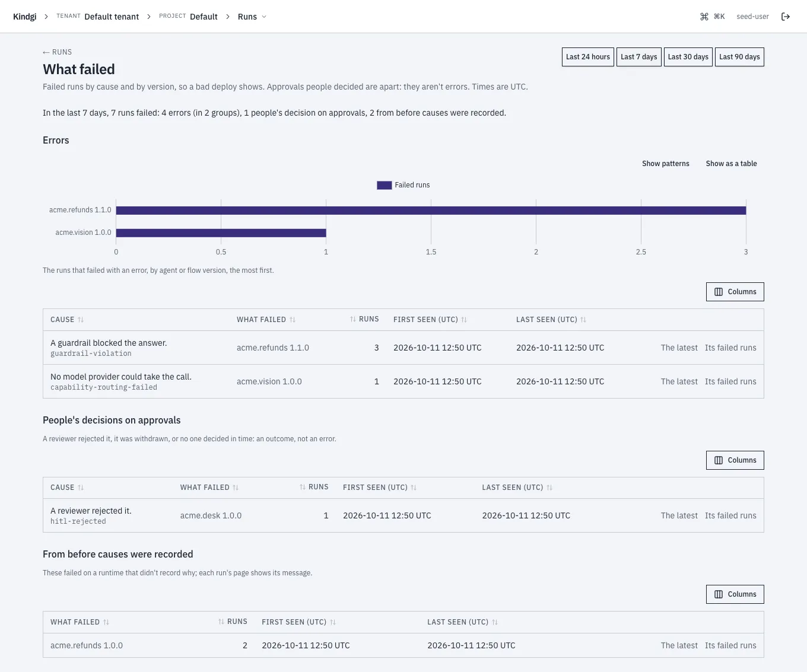
Task: Select the Last 30 days range
Action: [688, 57]
